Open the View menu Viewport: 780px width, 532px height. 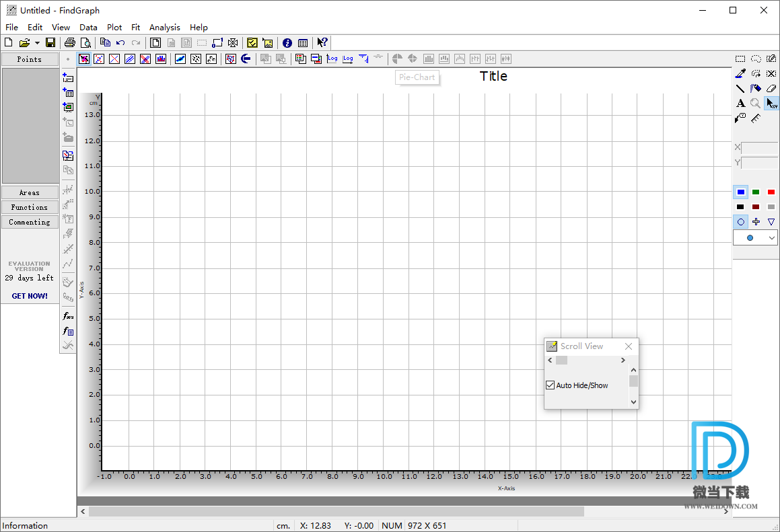click(x=61, y=28)
